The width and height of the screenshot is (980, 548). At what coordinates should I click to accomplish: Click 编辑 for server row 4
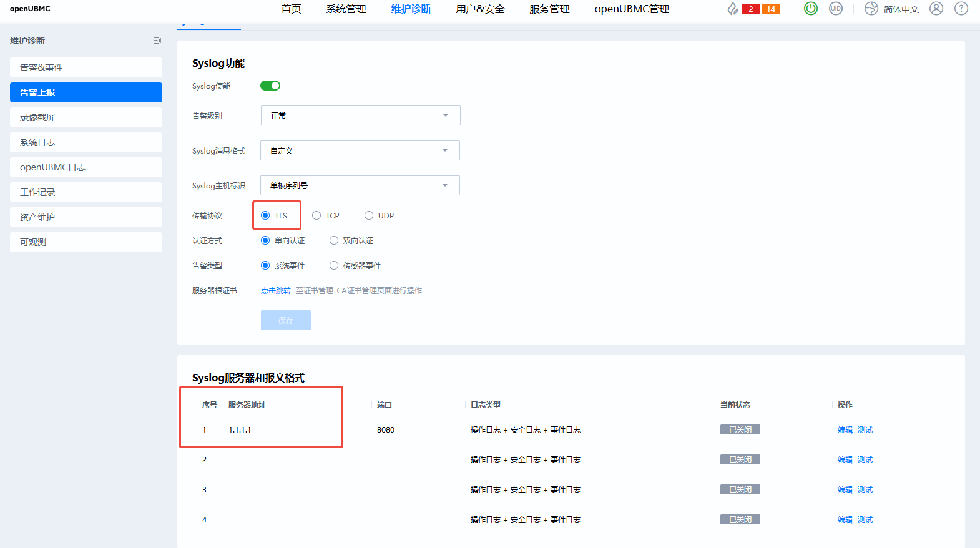coord(845,519)
